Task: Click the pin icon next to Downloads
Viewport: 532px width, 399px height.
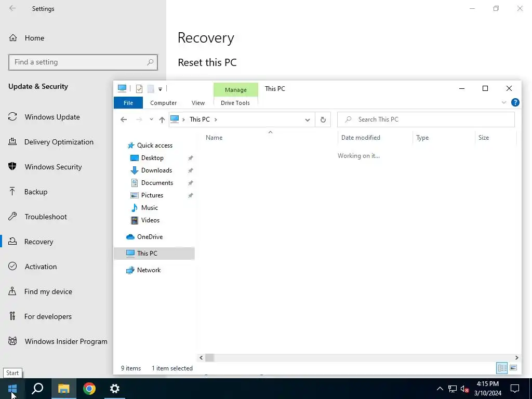Action: [191, 170]
